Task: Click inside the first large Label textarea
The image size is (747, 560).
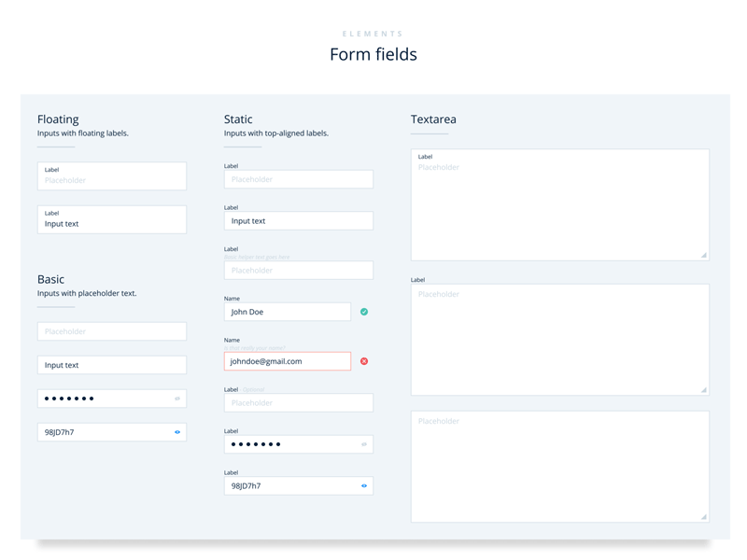Action: point(558,201)
